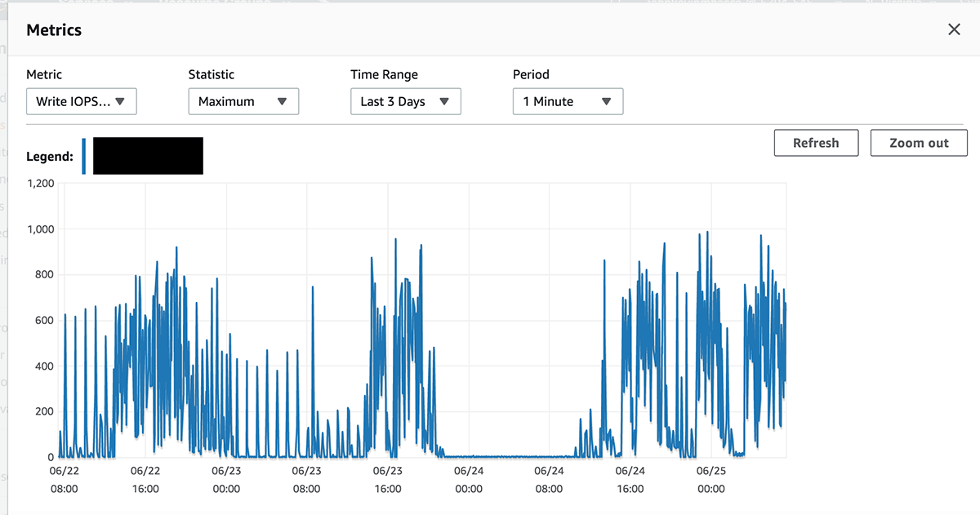Click the 06/22 08:00 x-axis label
Screen dimensions: 980x515
[x=64, y=480]
